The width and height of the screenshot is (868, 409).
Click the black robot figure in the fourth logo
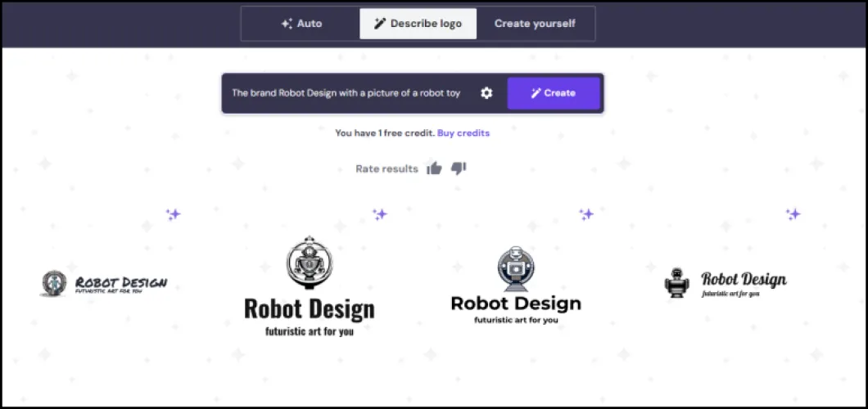pos(676,283)
